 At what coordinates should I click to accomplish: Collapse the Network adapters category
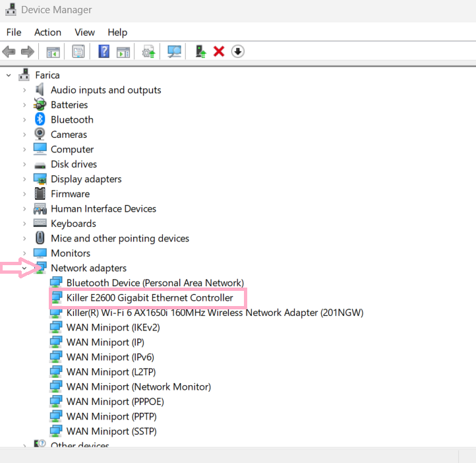[24, 268]
